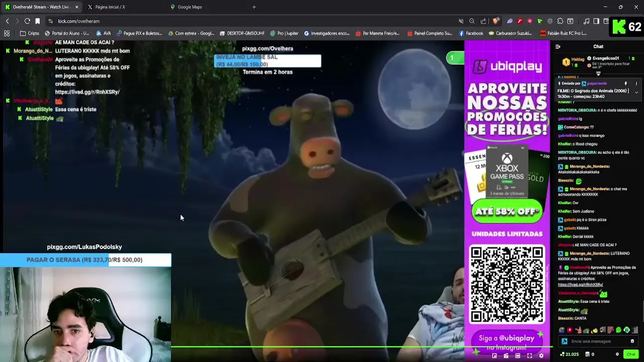Open Carburador Suzuki bookmark
Viewport: 644px width, 362px height.
pyautogui.click(x=511, y=33)
